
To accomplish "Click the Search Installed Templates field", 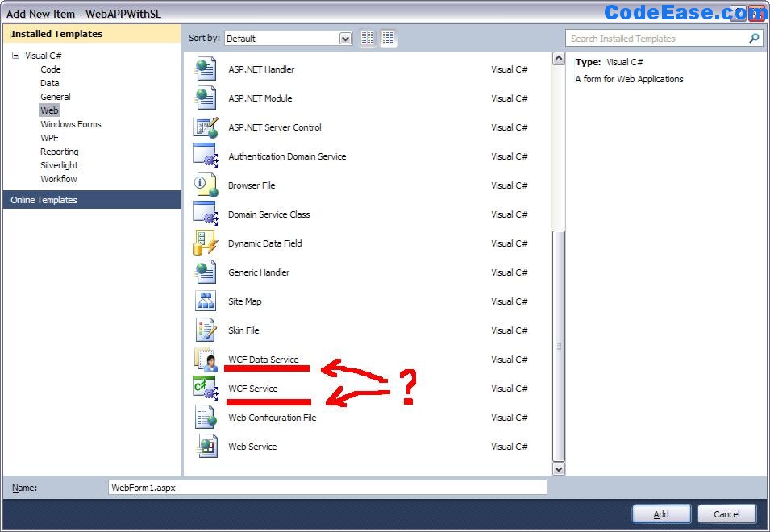I will click(657, 38).
